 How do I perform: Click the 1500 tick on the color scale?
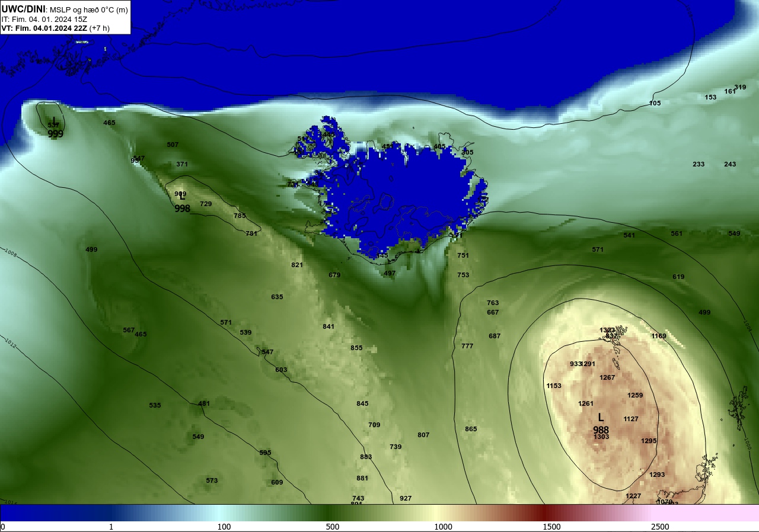click(x=551, y=527)
